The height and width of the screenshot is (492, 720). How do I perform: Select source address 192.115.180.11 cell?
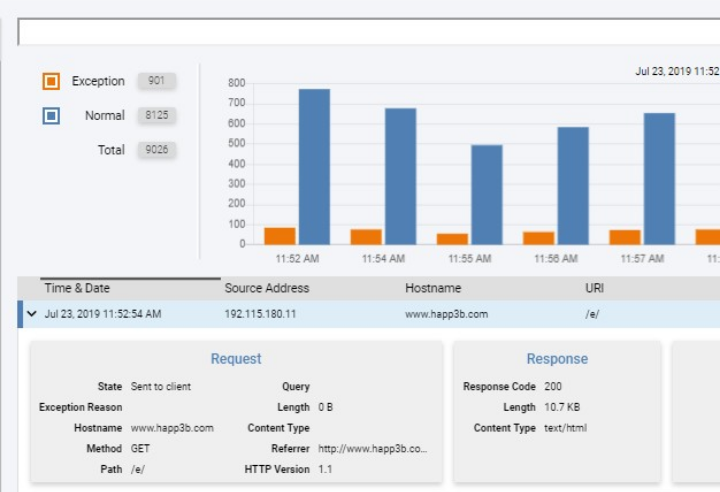260,314
